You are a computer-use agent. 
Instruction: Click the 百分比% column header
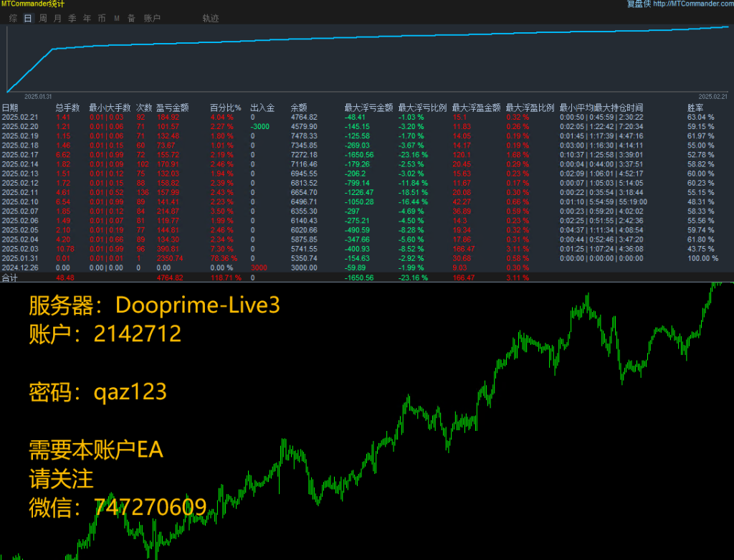coord(226,108)
